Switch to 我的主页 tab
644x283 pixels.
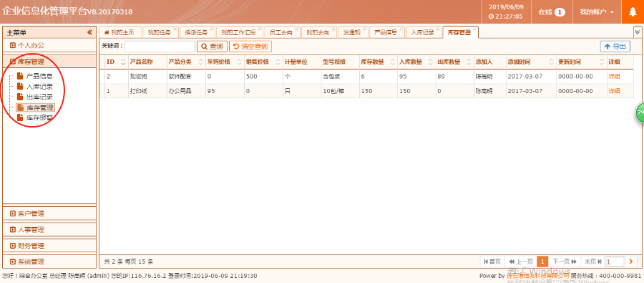[x=120, y=32]
